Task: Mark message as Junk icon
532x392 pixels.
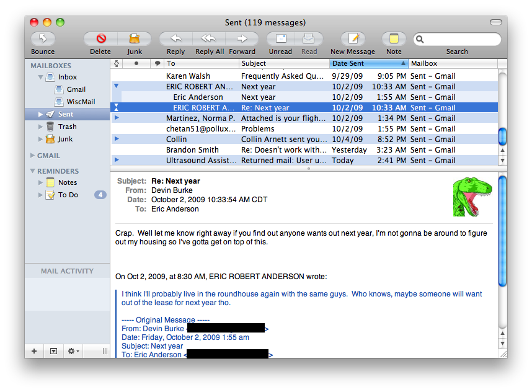Action: tap(135, 38)
